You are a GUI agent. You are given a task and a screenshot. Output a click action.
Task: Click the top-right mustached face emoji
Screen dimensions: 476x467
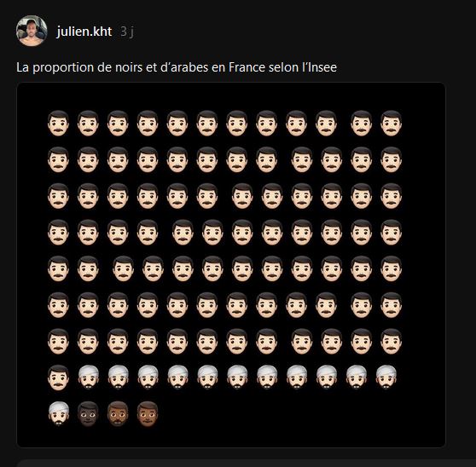[391, 123]
